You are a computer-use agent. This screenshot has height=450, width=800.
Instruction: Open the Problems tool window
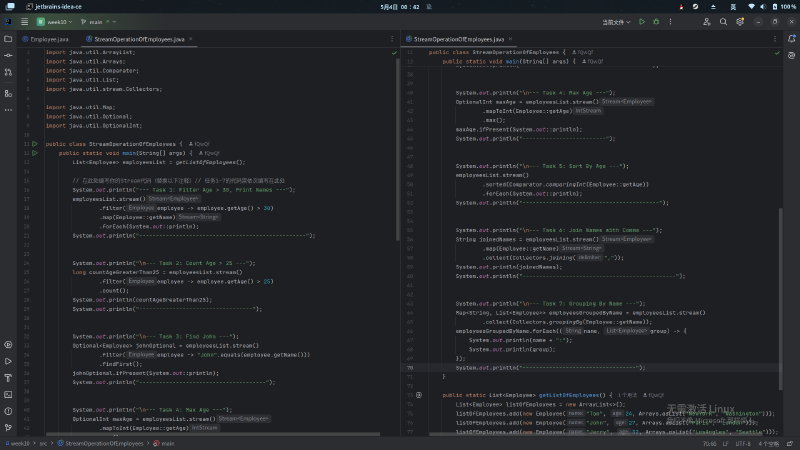tap(8, 411)
